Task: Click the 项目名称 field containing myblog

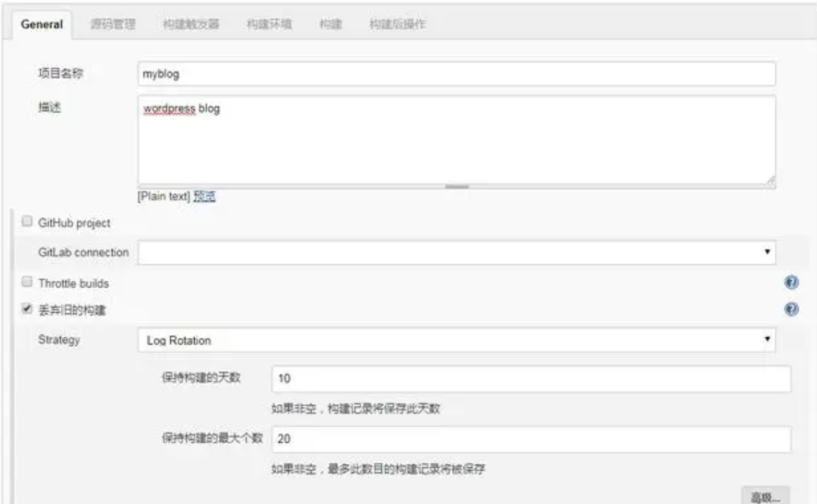Action: [456, 75]
